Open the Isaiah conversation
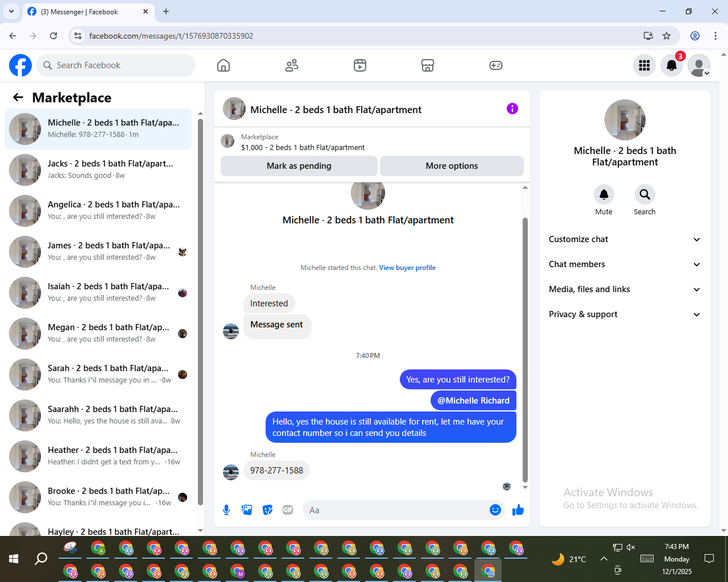The width and height of the screenshot is (728, 582). 98,293
